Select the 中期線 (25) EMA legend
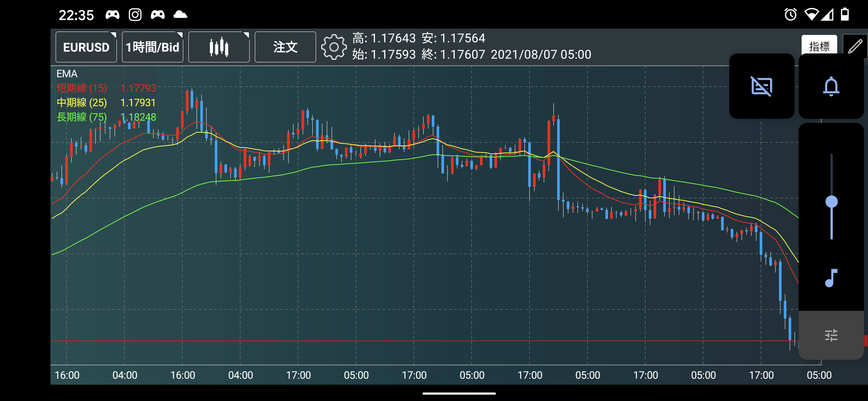 [82, 102]
